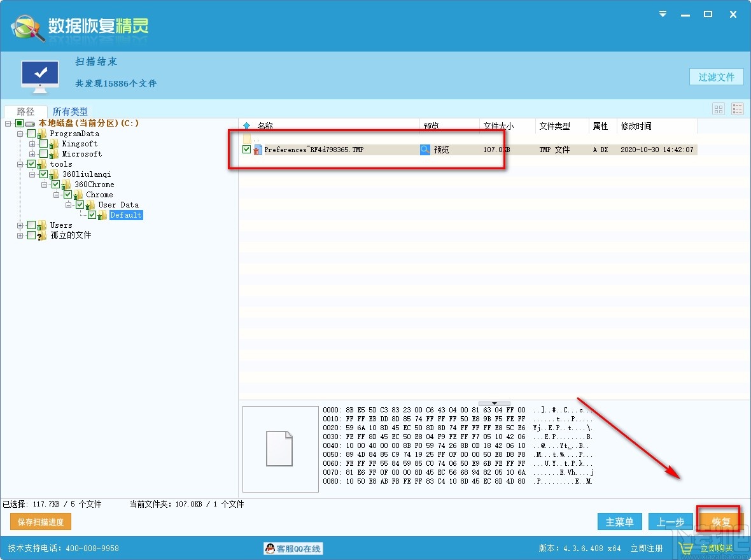
Task: Click the parent folder '..' icon
Action: pos(247,139)
